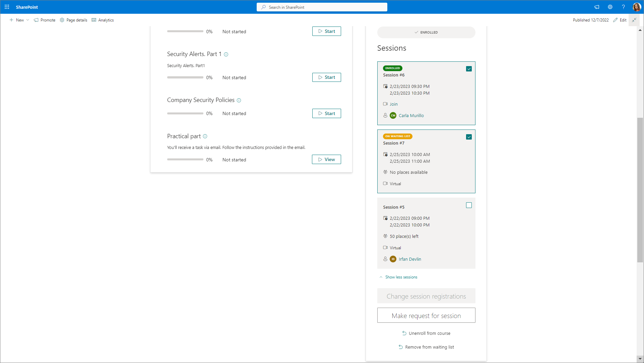Collapse list with Show less sessions
Screen dimensions: 644x363
tap(401, 277)
